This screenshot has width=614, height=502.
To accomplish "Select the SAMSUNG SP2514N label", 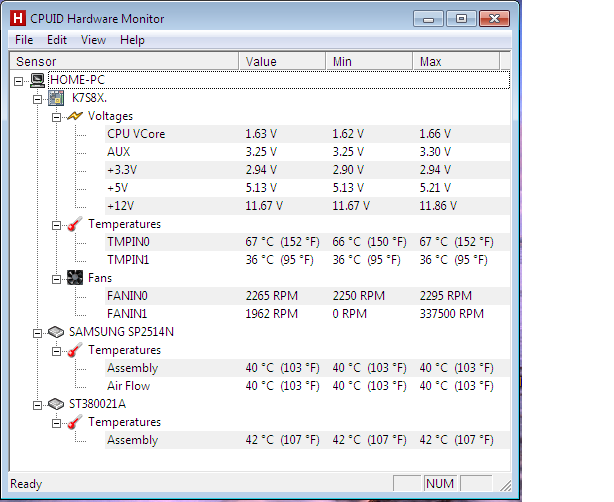I will (x=121, y=332).
